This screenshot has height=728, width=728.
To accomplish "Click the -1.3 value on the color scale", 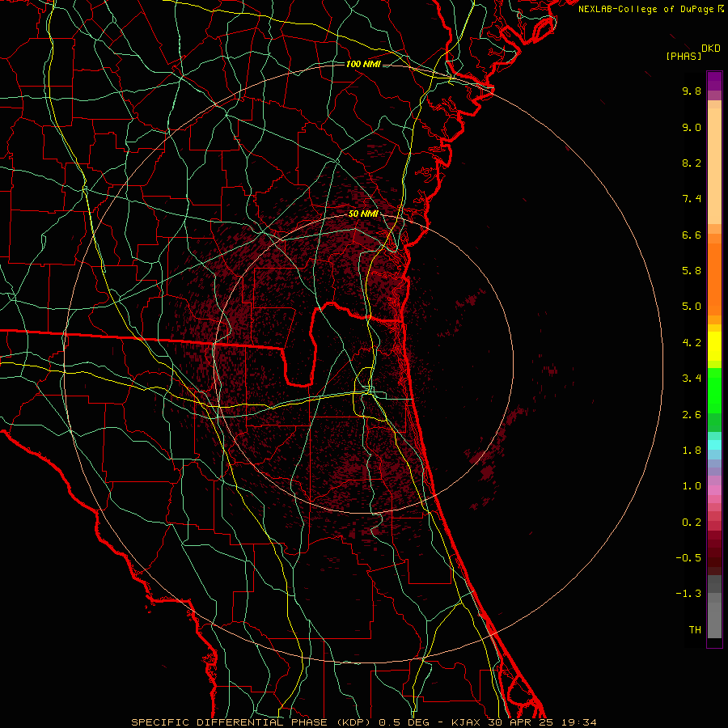I will pos(688,594).
